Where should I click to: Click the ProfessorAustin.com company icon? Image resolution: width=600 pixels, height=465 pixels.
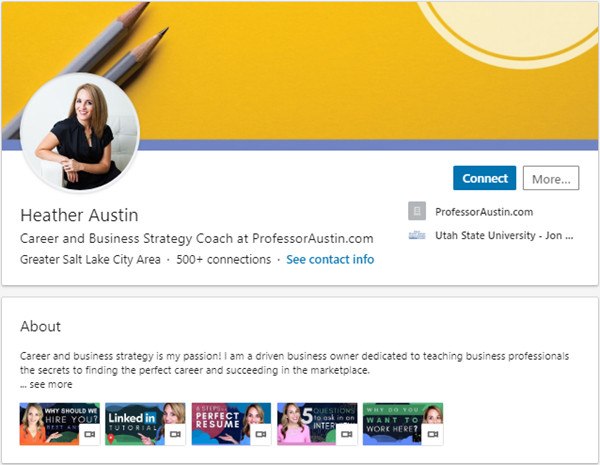coord(417,211)
